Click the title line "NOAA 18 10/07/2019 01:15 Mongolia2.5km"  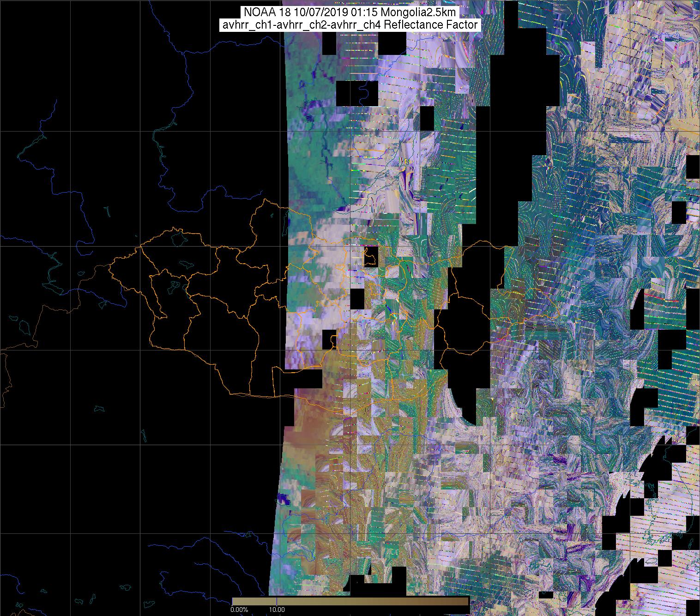[x=350, y=12]
